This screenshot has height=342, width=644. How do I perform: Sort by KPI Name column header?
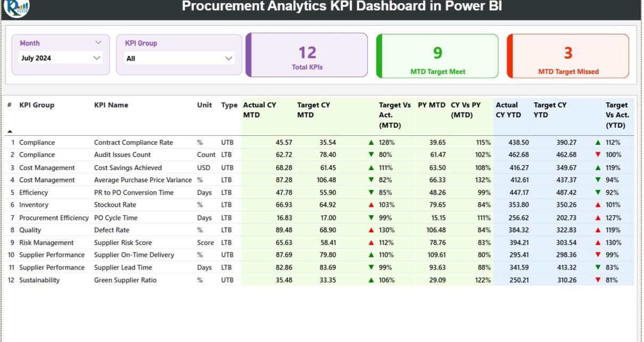(x=111, y=105)
